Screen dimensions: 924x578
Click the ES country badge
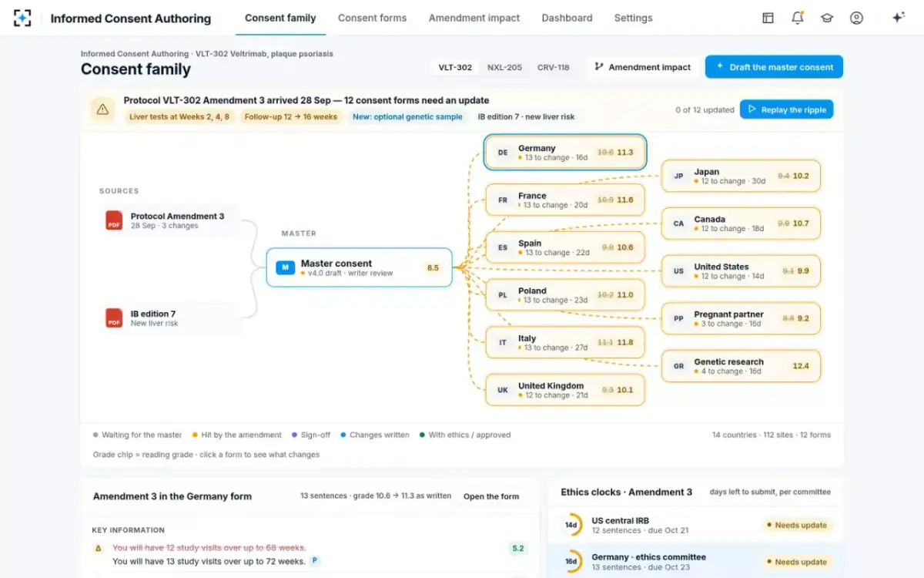(503, 247)
